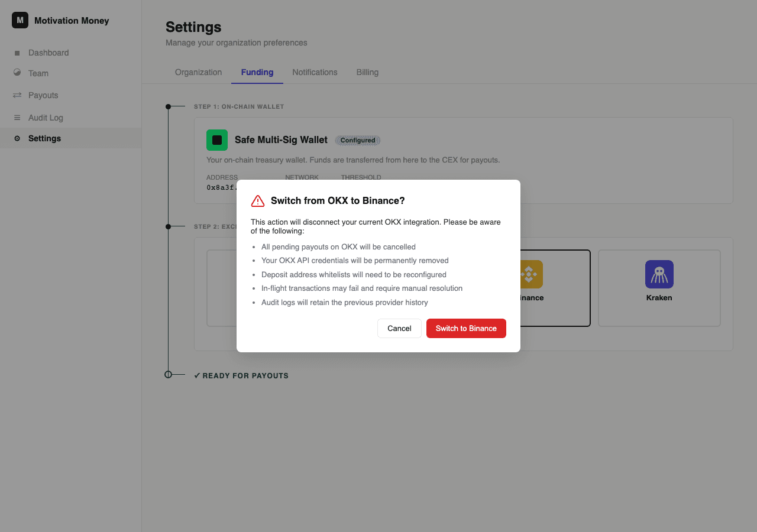Click the Kraken exchange logo icon
The width and height of the screenshot is (757, 532).
(x=659, y=274)
